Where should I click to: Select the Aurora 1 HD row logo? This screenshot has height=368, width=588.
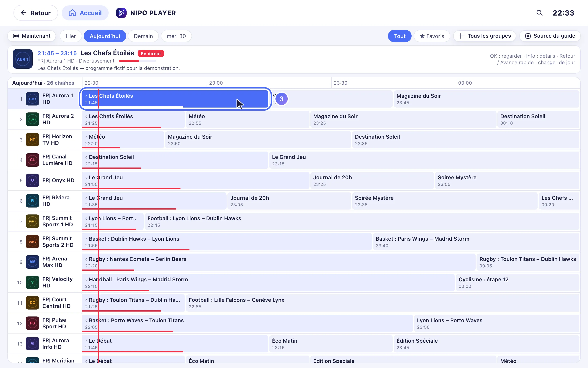coord(32,99)
